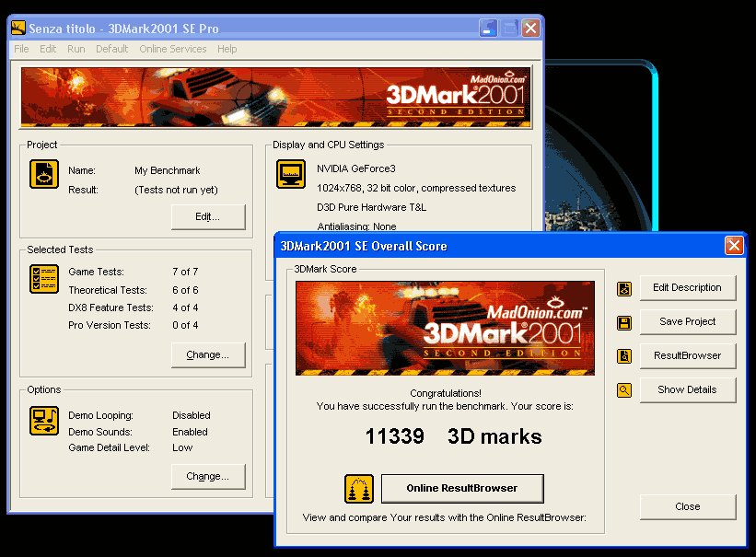Open the Default menu
The image size is (756, 557).
(111, 49)
